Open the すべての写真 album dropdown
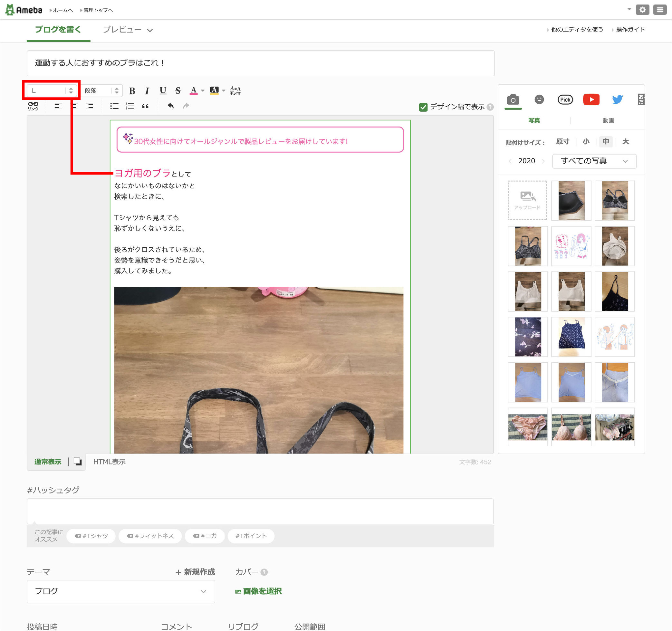Screen dimensions: 672x631 [x=594, y=161]
